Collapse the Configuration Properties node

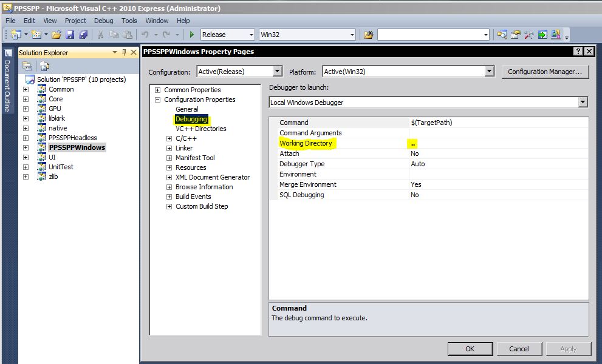[158, 99]
